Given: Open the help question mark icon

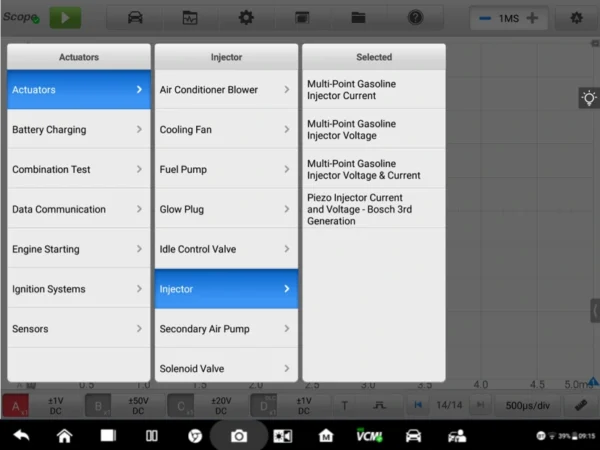Looking at the screenshot, I should pyautogui.click(x=415, y=18).
